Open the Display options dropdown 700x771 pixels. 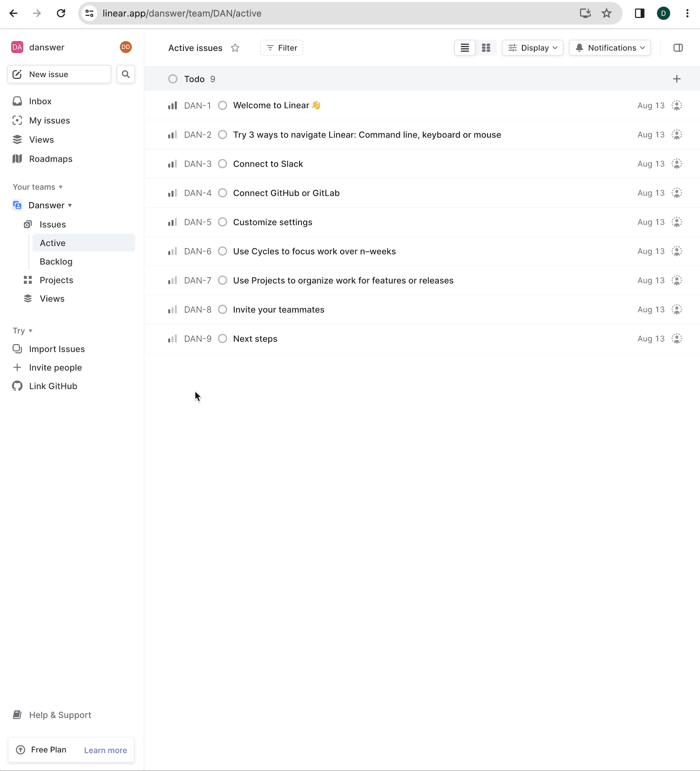pyautogui.click(x=532, y=48)
